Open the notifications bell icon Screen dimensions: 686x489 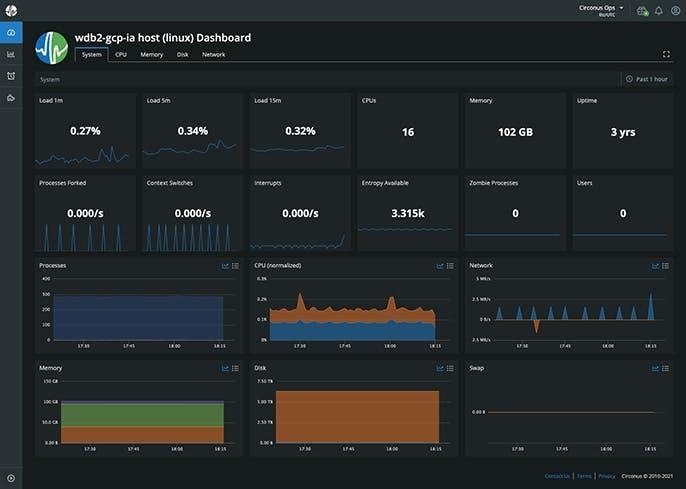click(x=658, y=11)
